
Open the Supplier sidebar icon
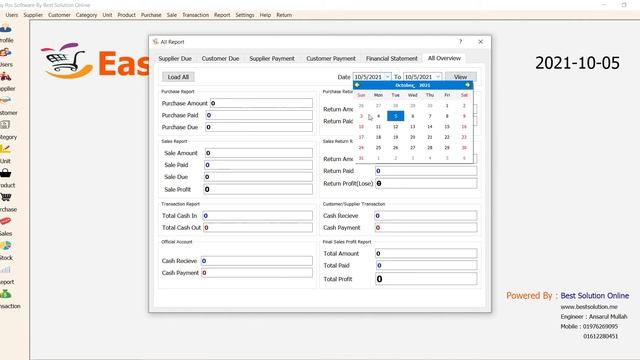coord(5,76)
